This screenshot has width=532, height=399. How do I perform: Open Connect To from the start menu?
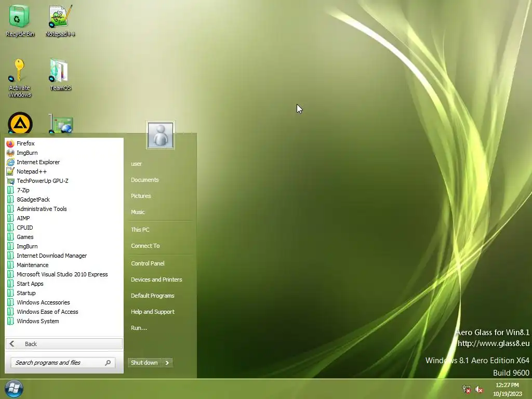tap(145, 246)
